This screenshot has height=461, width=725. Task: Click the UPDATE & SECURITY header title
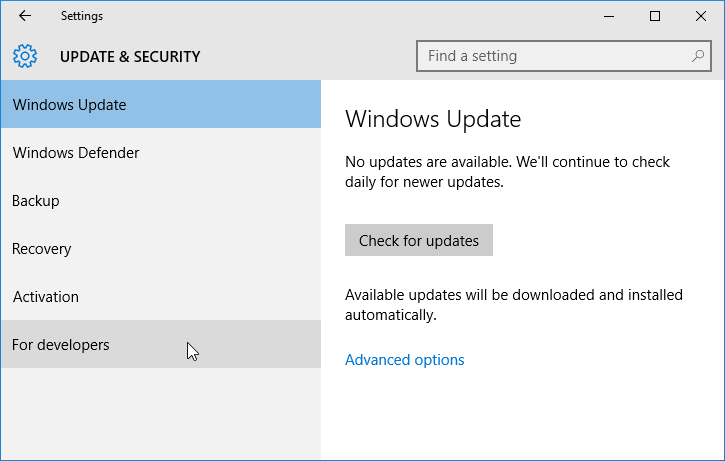[130, 56]
